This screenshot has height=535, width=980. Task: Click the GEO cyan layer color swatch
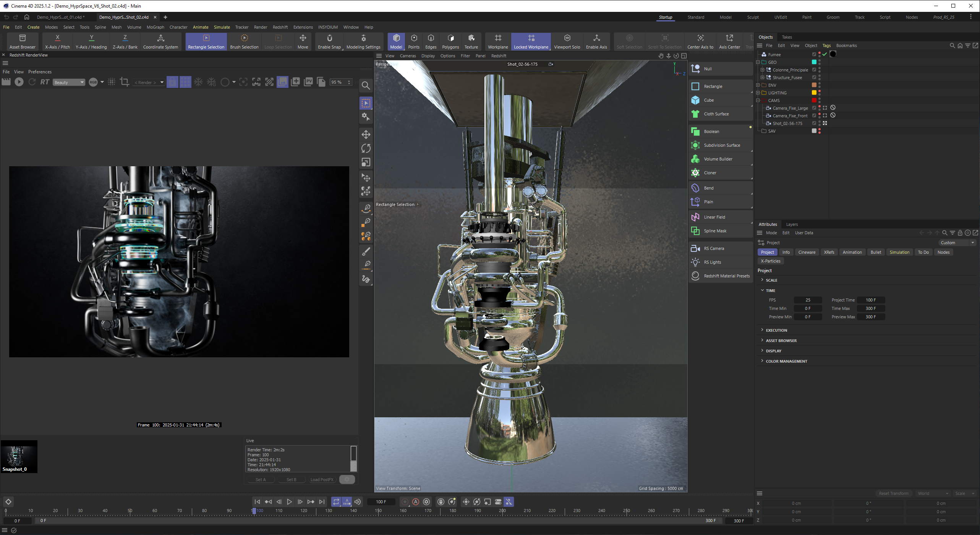point(814,62)
